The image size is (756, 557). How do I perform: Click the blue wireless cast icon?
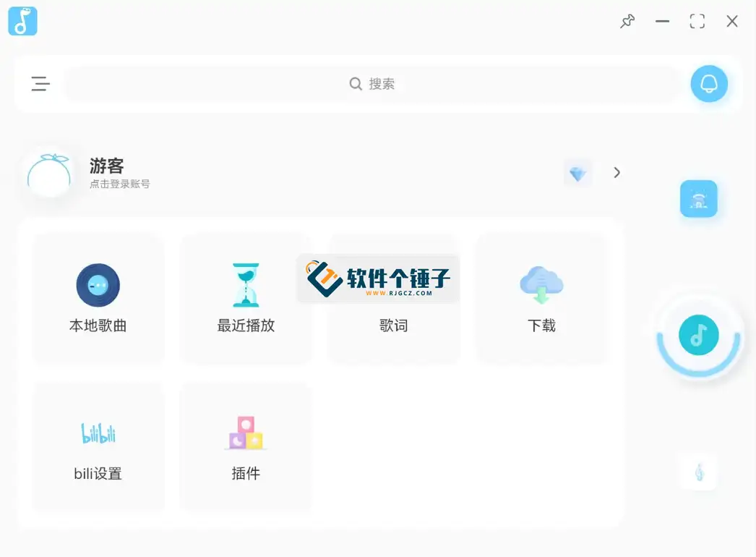point(698,199)
